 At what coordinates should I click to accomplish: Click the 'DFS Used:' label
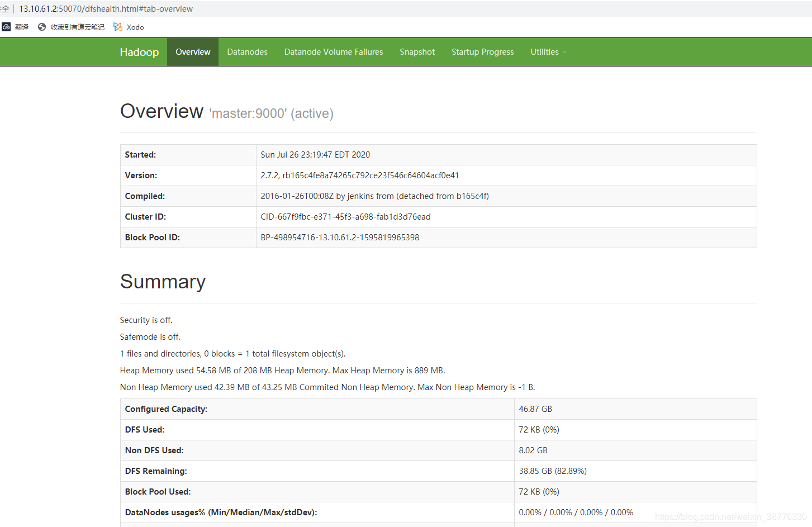(x=145, y=430)
